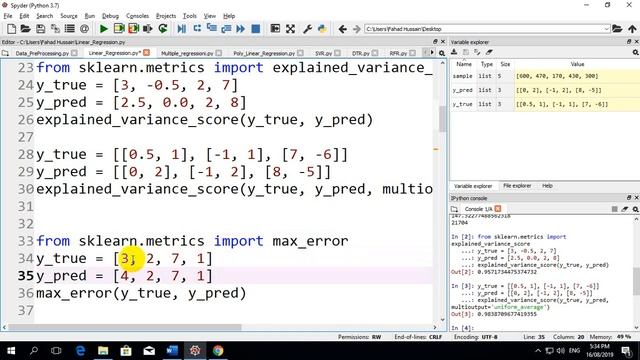This screenshot has width=640, height=360.
Task: Go back with the black left arrow
Action: [343, 29]
